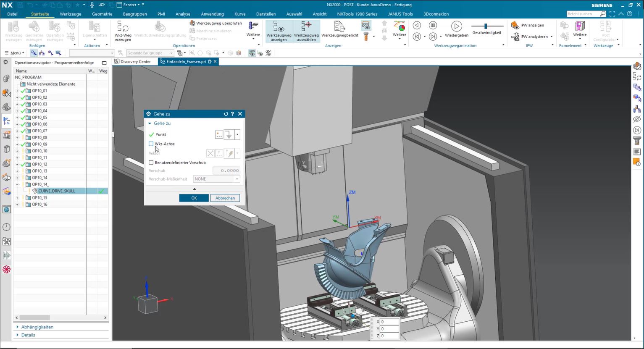The width and height of the screenshot is (644, 349).
Task: Open the help question mark icon
Action: [630, 14]
